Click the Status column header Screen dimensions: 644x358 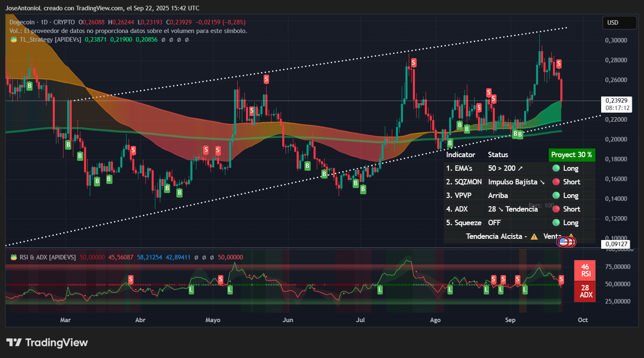coord(498,155)
